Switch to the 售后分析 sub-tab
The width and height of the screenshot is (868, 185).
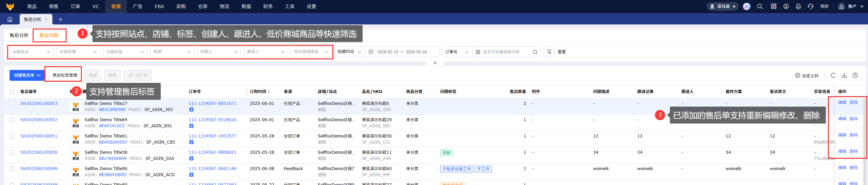tap(19, 35)
